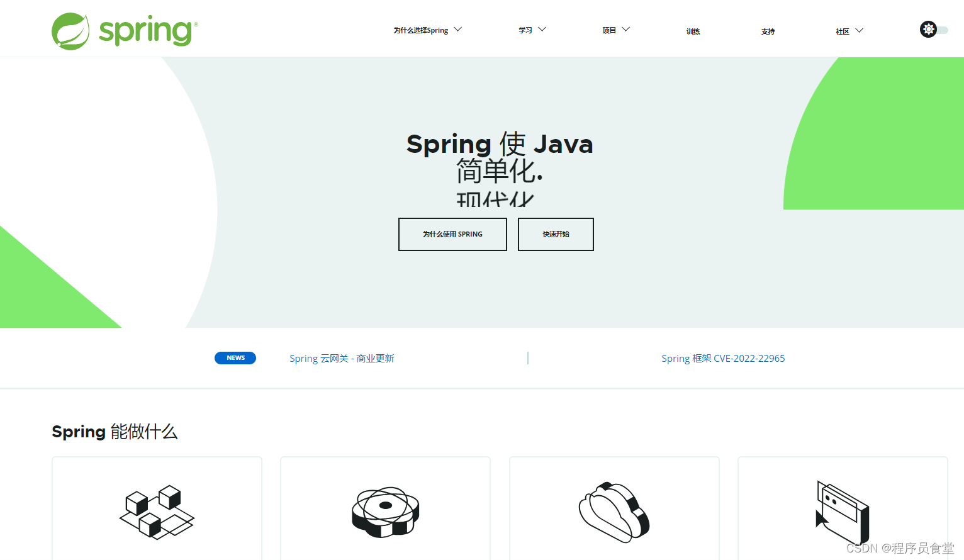Expand the chevron next to 为什么选择Spring
The image size is (964, 560).
(x=458, y=30)
